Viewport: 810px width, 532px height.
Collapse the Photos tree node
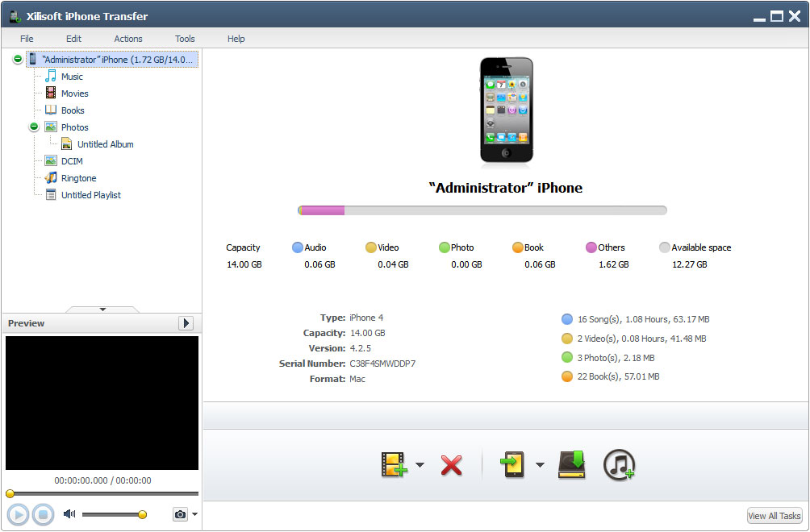(34, 127)
